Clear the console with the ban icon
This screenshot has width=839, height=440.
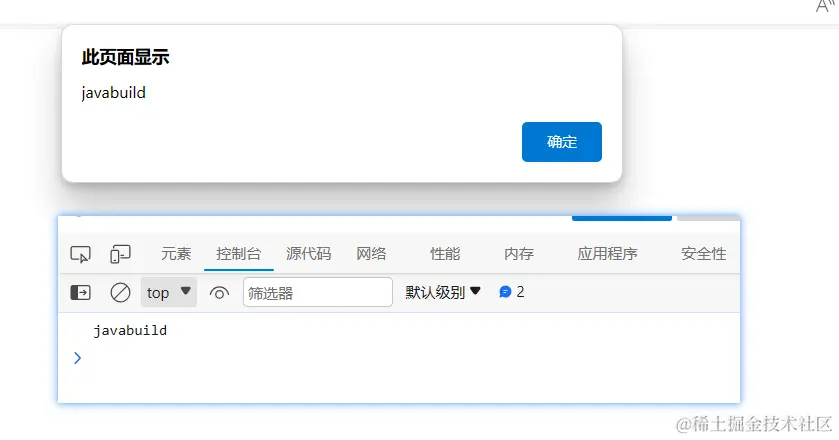[x=120, y=293]
